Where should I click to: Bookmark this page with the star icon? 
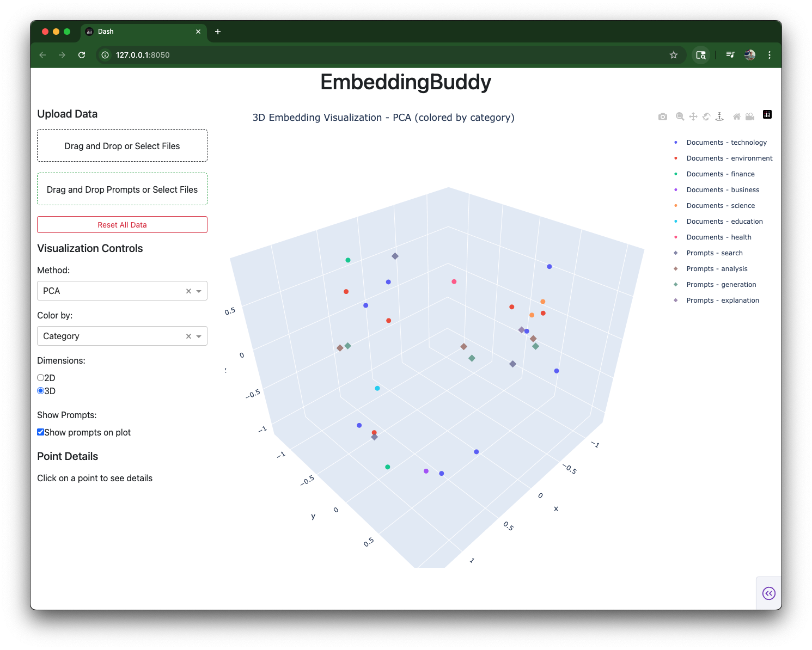click(674, 55)
